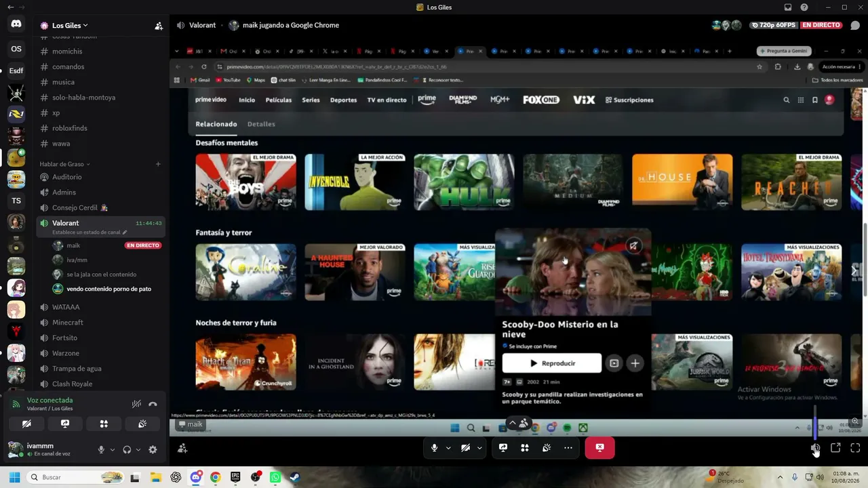Open Epic Games Launcher from the taskbar
868x488 pixels.
coord(235,477)
